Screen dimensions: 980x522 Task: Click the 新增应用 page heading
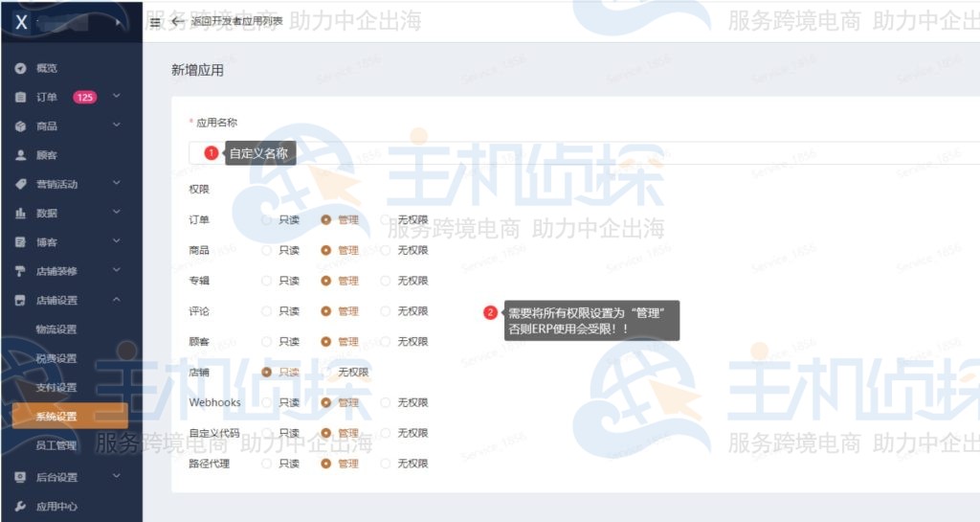tap(197, 71)
